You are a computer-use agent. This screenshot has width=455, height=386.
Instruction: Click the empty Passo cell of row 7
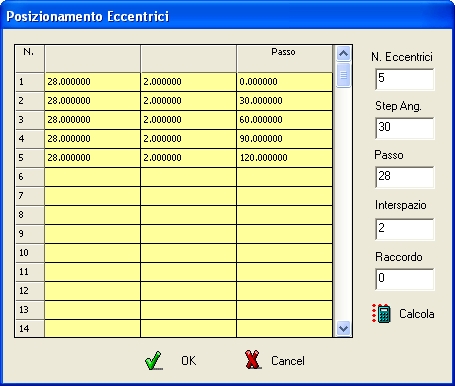click(x=284, y=196)
